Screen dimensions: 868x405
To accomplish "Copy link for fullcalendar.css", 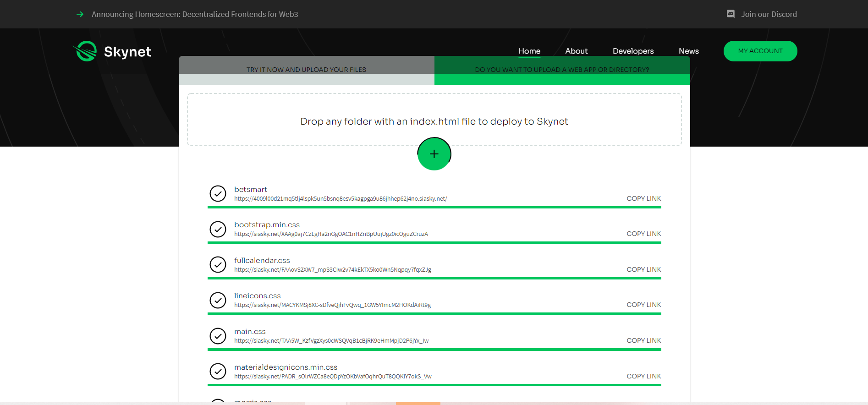I will pos(643,269).
